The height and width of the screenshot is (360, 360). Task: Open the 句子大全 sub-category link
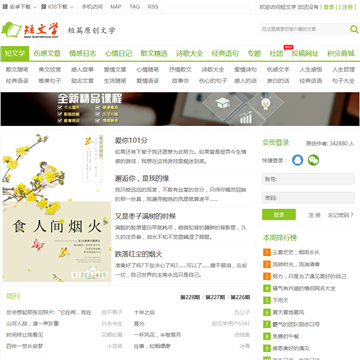click(343, 81)
